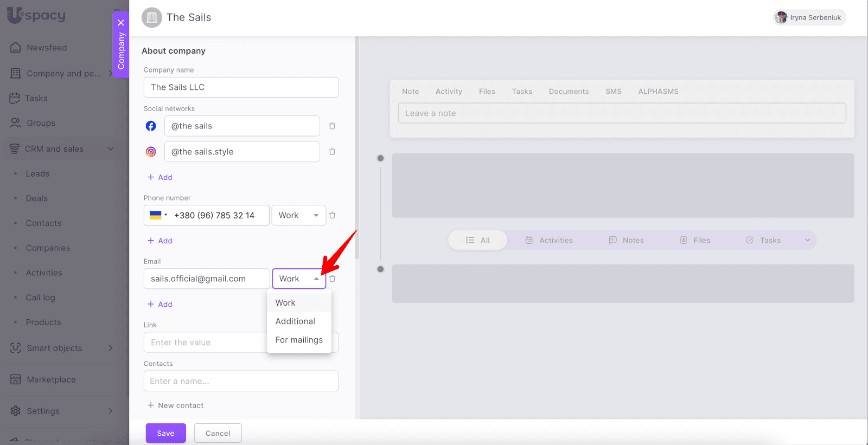Open the phone country flag selector
The image size is (868, 445).
[x=158, y=216]
